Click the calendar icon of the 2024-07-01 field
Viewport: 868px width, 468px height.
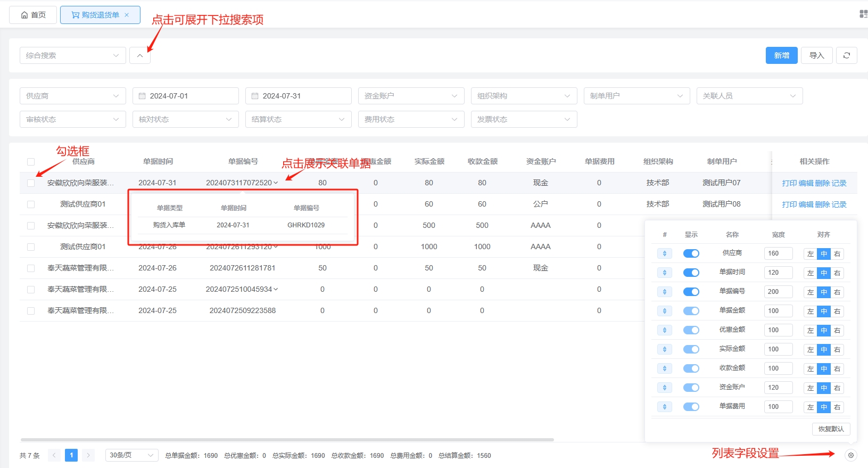[x=142, y=96]
